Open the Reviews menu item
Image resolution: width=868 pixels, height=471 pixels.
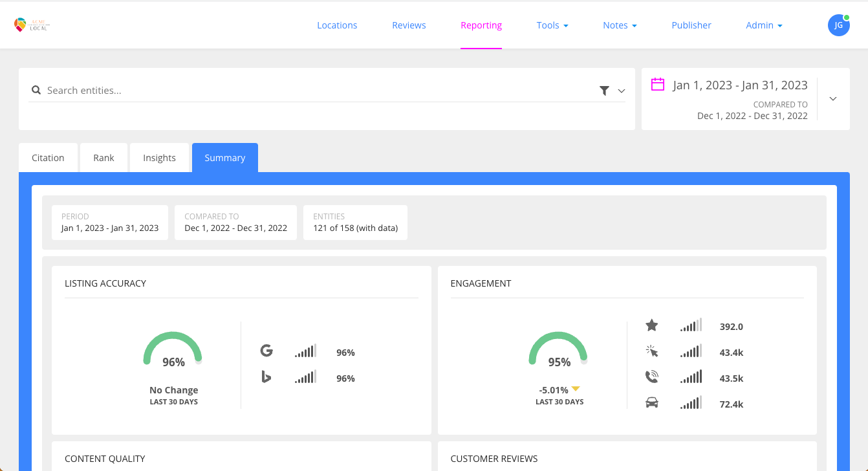409,25
